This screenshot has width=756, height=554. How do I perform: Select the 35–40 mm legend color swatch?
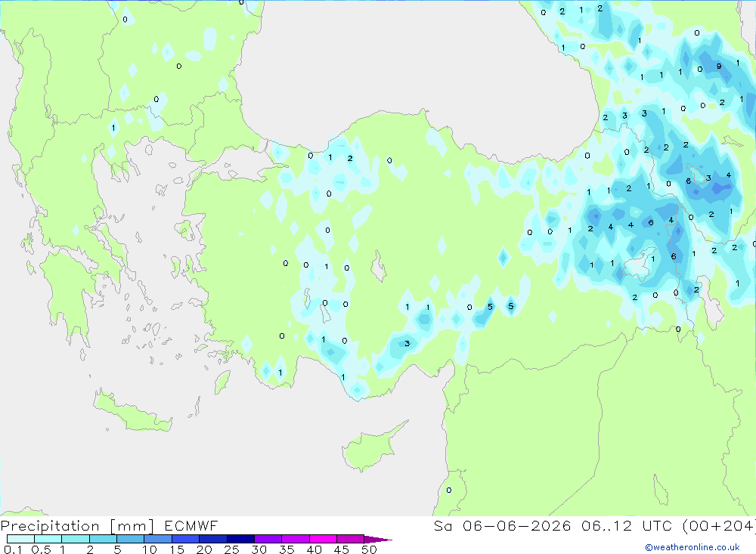pyautogui.click(x=296, y=539)
